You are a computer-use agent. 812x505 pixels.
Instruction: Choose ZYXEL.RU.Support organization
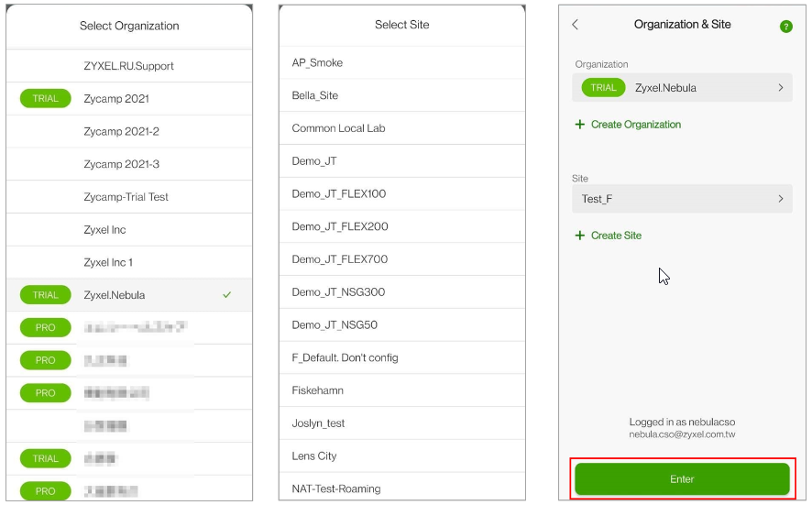(x=128, y=66)
